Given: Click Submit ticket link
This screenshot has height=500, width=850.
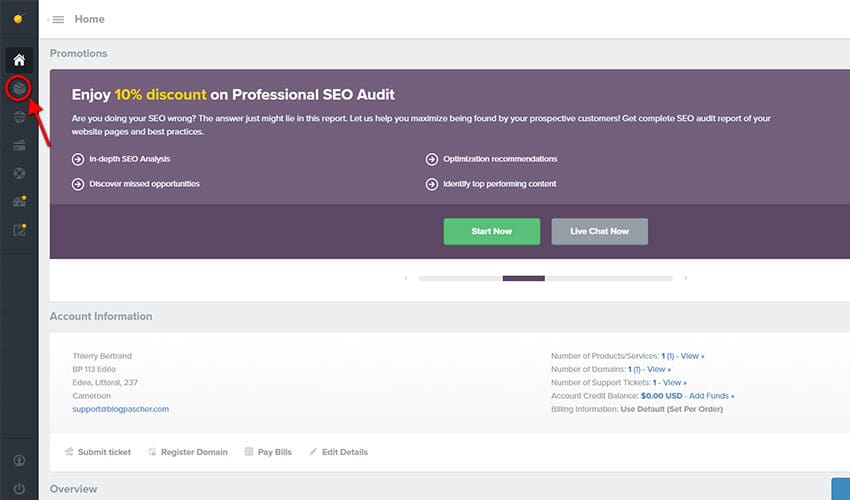Looking at the screenshot, I should 104,452.
